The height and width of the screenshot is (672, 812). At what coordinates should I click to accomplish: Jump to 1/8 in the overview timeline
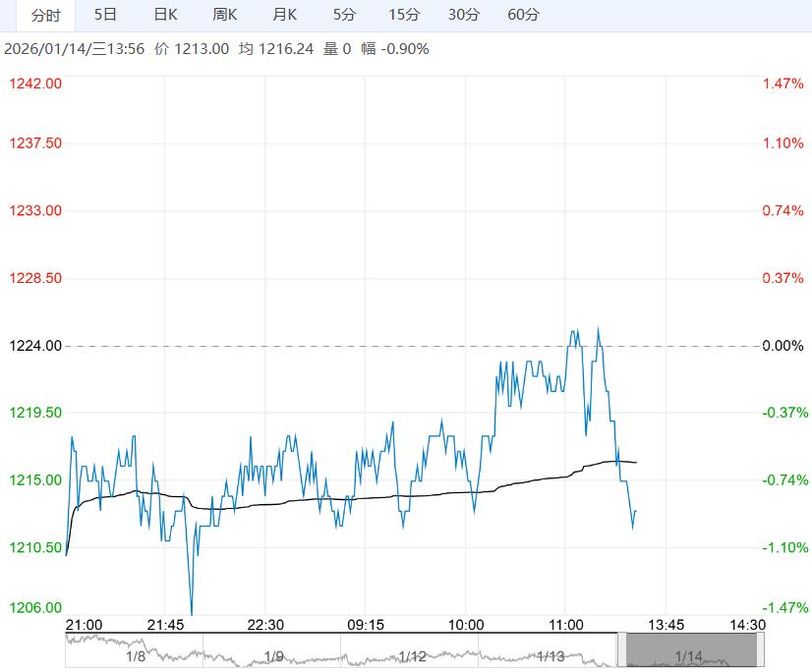[135, 655]
